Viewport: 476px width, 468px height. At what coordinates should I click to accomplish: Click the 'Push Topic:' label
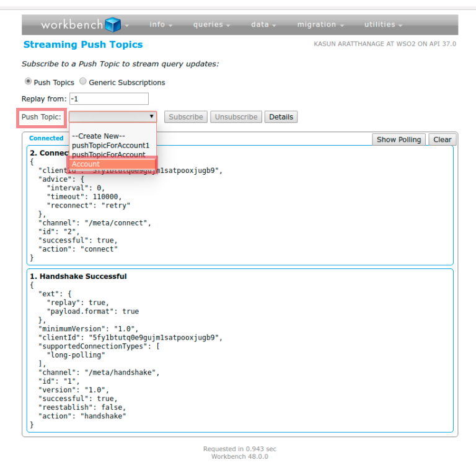(x=42, y=117)
